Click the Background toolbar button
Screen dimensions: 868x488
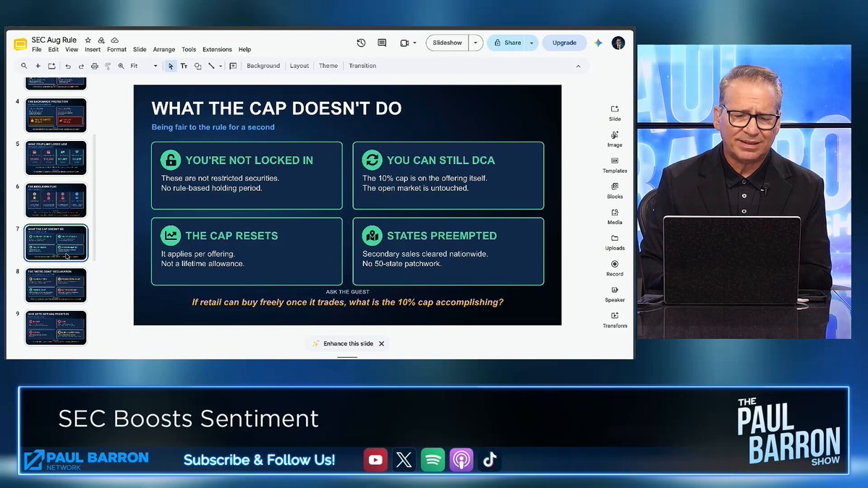(263, 66)
